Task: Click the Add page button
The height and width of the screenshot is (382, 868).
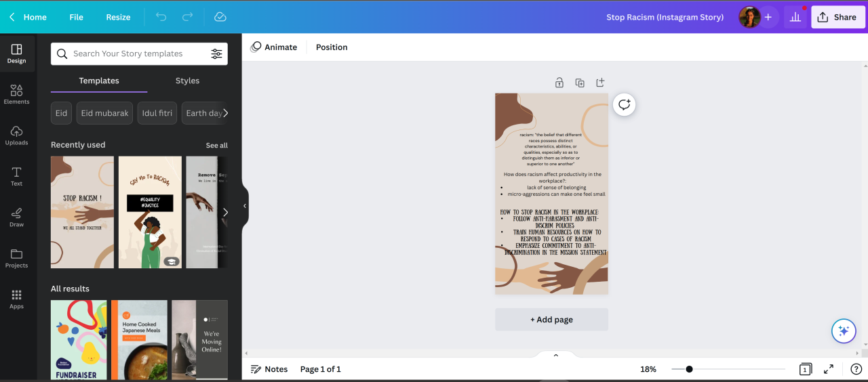Action: [551, 320]
